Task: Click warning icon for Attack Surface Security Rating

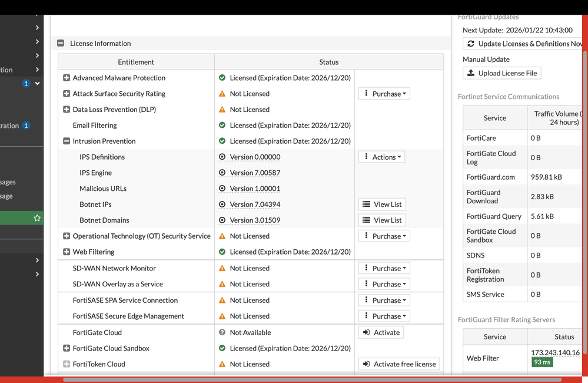Action: [222, 94]
